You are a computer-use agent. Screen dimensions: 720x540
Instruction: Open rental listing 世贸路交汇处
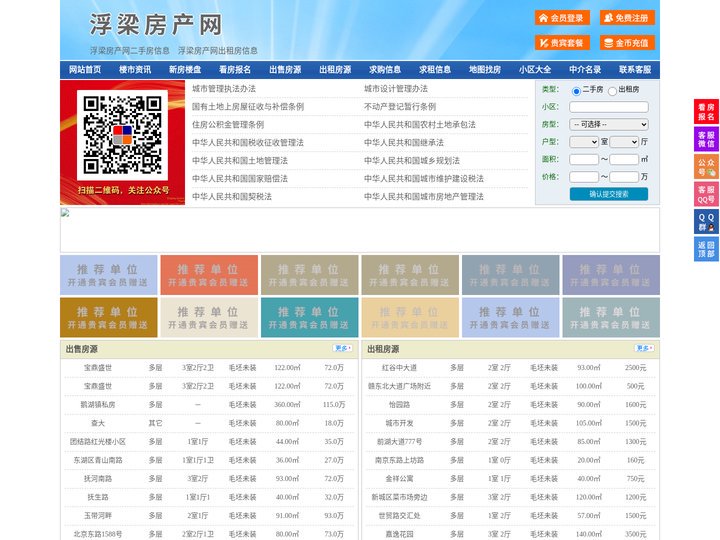tap(399, 516)
